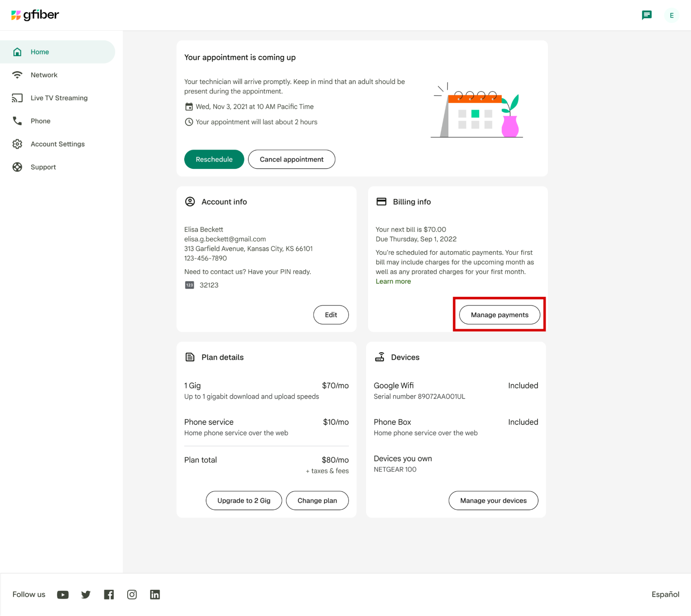Click the Phone service plan row
The width and height of the screenshot is (691, 616).
(266, 427)
